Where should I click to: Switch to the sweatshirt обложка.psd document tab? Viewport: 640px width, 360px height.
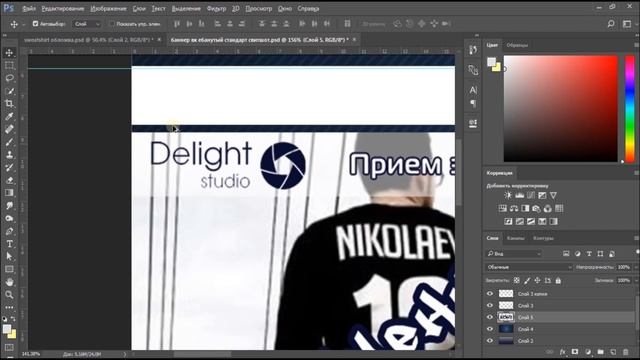pyautogui.click(x=88, y=40)
